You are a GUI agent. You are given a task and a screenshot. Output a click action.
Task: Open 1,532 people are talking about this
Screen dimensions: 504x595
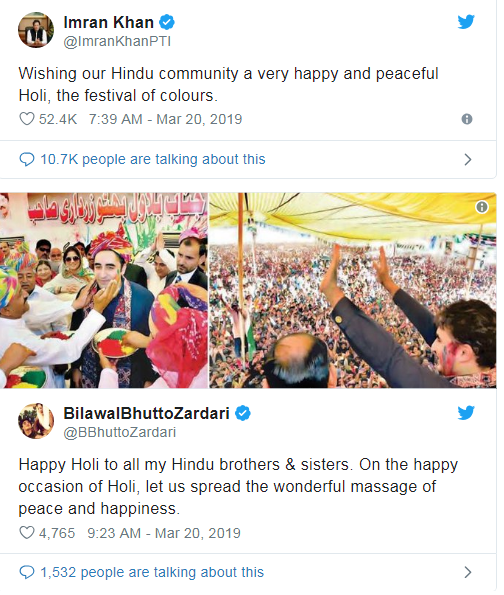(152, 572)
